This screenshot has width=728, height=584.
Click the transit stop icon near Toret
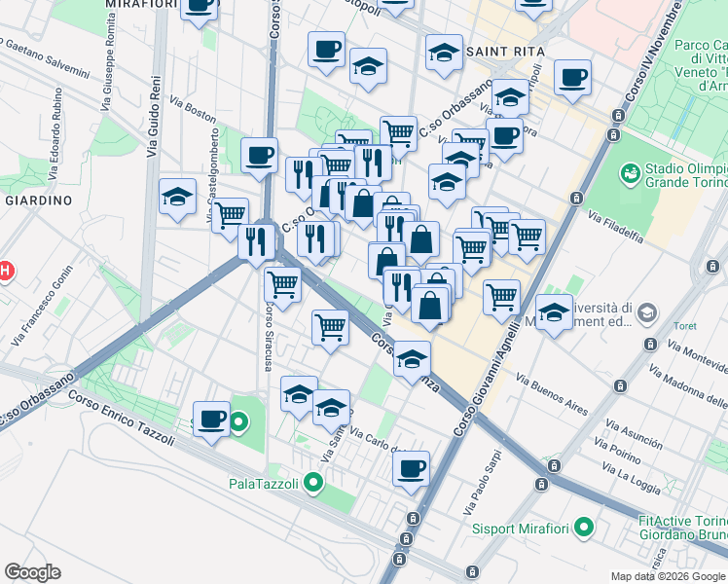[x=651, y=344]
